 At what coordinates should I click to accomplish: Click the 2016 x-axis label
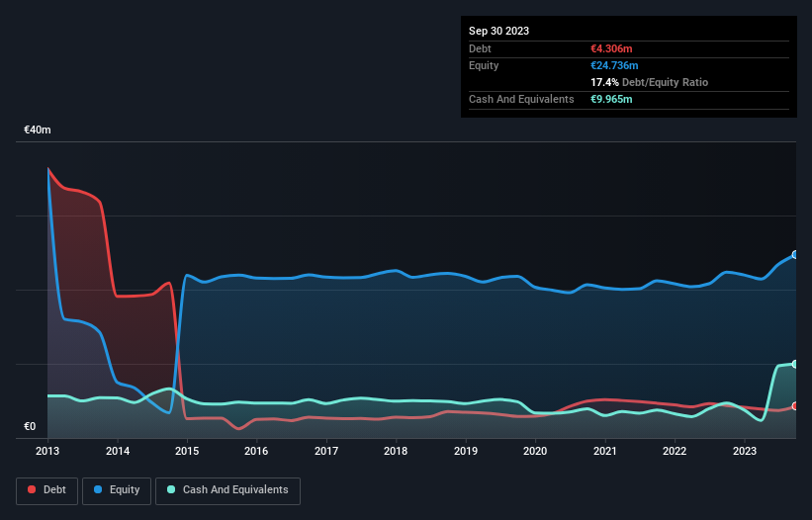(256, 451)
